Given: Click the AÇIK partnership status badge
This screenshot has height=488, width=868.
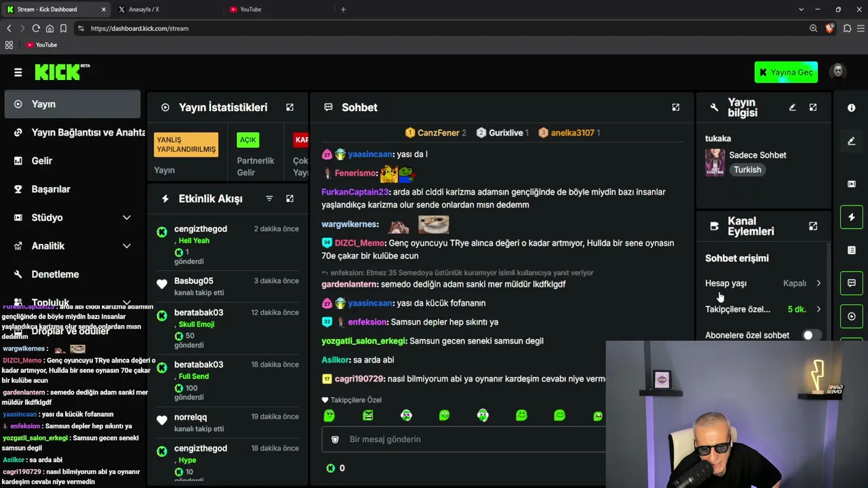Looking at the screenshot, I should [248, 140].
